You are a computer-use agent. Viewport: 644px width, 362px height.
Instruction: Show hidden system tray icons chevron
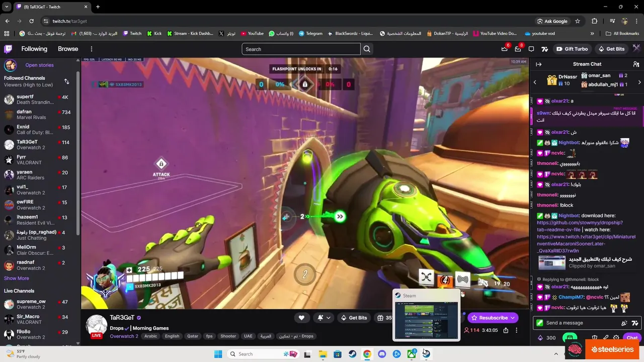point(556,354)
